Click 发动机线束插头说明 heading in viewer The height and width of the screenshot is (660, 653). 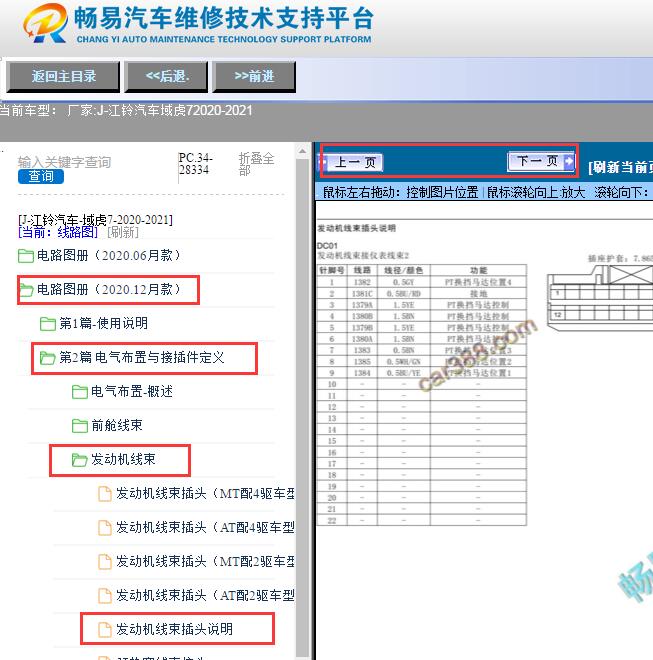[356, 229]
